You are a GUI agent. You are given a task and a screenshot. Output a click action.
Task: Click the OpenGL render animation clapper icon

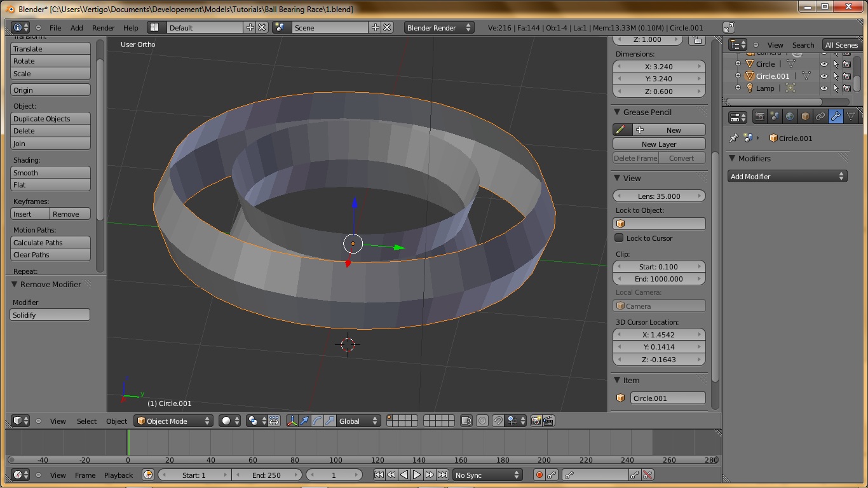point(549,421)
